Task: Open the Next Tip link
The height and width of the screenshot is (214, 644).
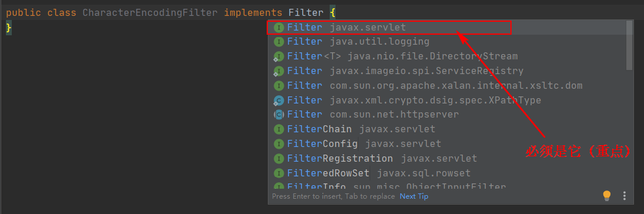Action: pyautogui.click(x=414, y=196)
